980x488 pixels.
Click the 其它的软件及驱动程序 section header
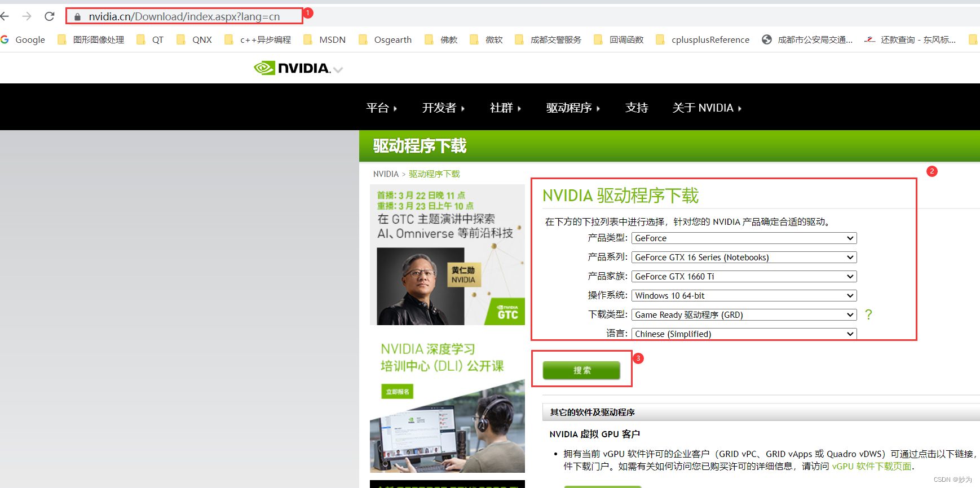593,412
